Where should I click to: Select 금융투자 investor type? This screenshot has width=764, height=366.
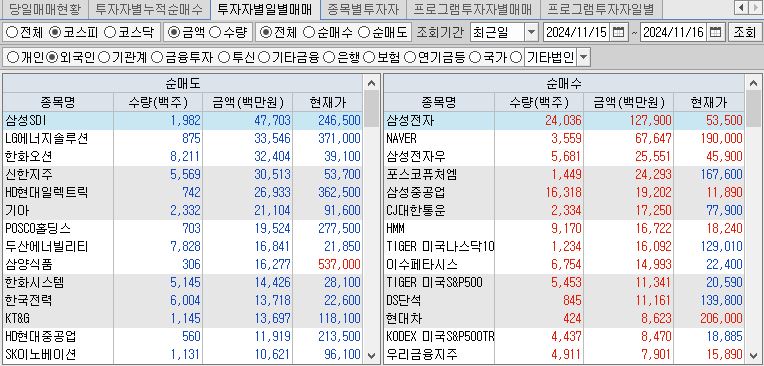(157, 58)
